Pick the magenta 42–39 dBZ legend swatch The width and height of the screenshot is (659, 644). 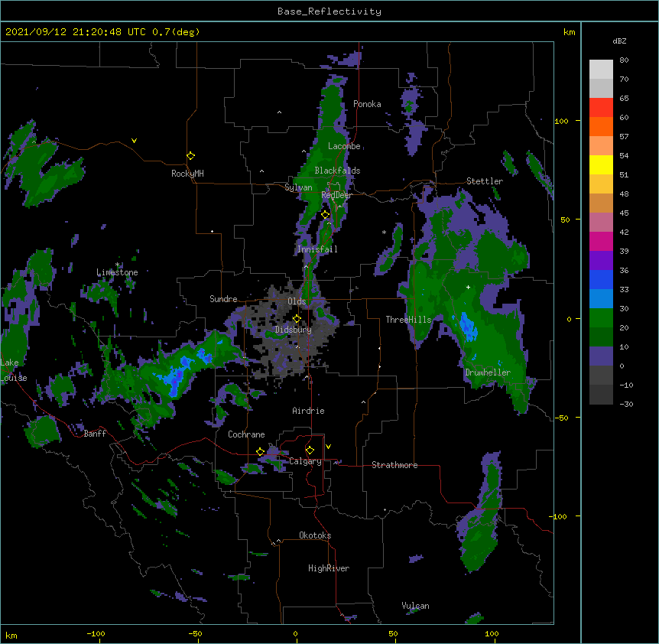pos(601,241)
